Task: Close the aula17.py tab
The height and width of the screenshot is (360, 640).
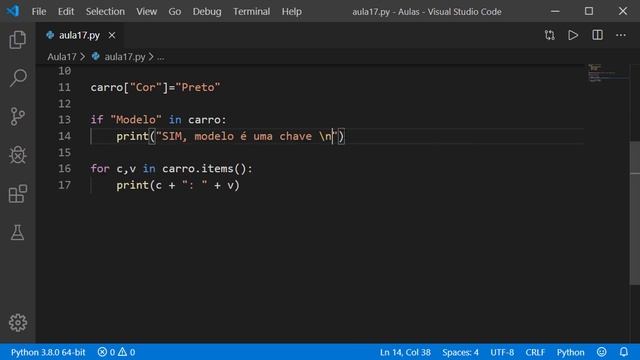Action: tap(112, 36)
